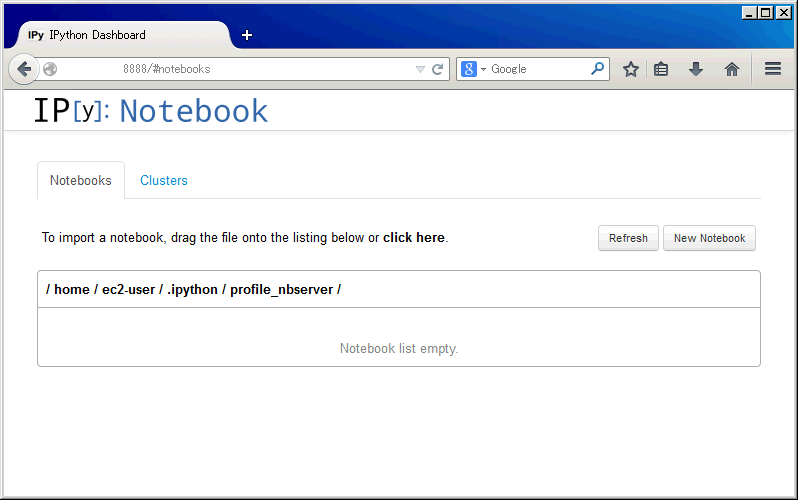
Task: Select the IPython Dashboard browser tab
Action: click(122, 35)
